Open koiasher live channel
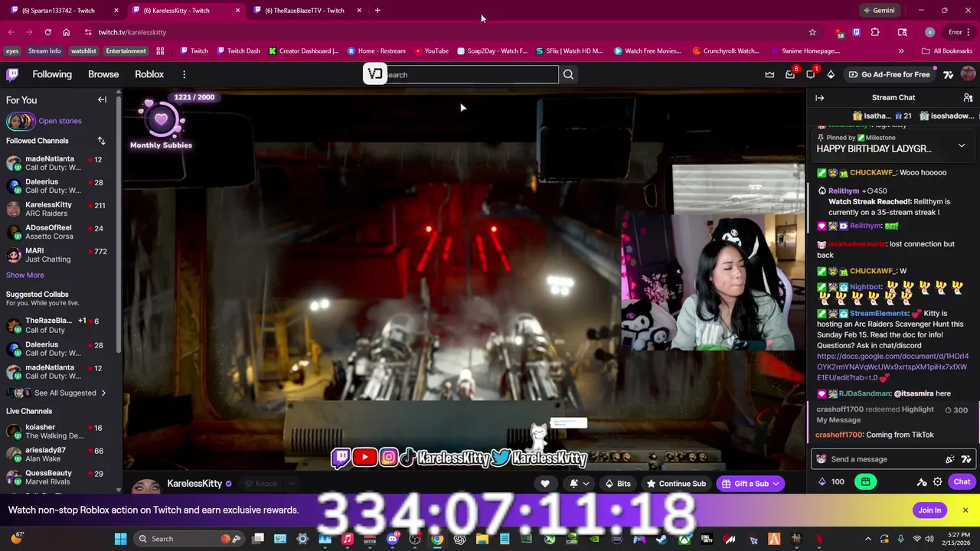The width and height of the screenshot is (980, 551). coord(59,432)
